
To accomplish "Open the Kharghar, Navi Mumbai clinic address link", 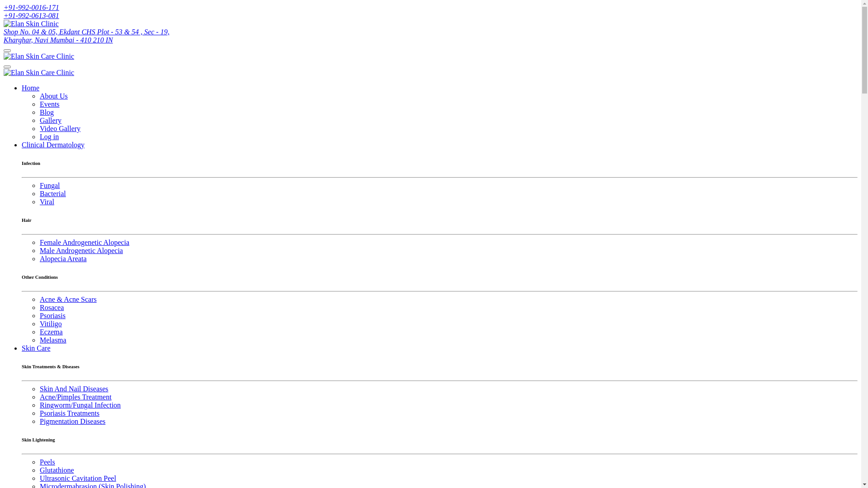I will (x=86, y=36).
